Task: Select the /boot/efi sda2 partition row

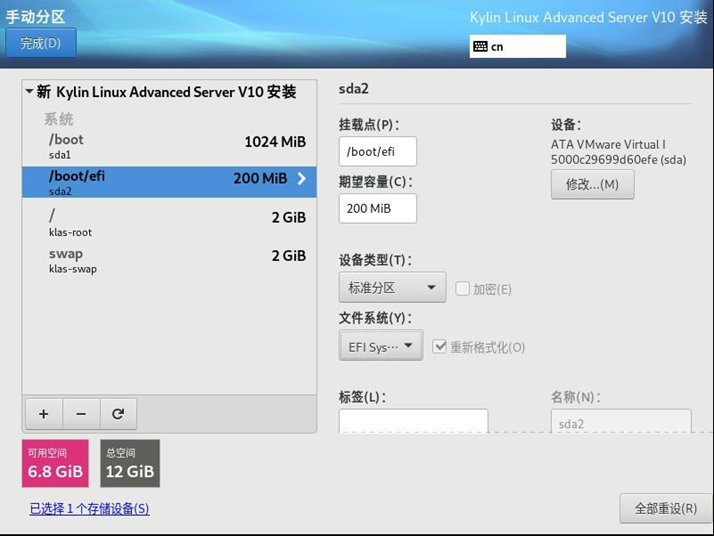Action: click(169, 182)
